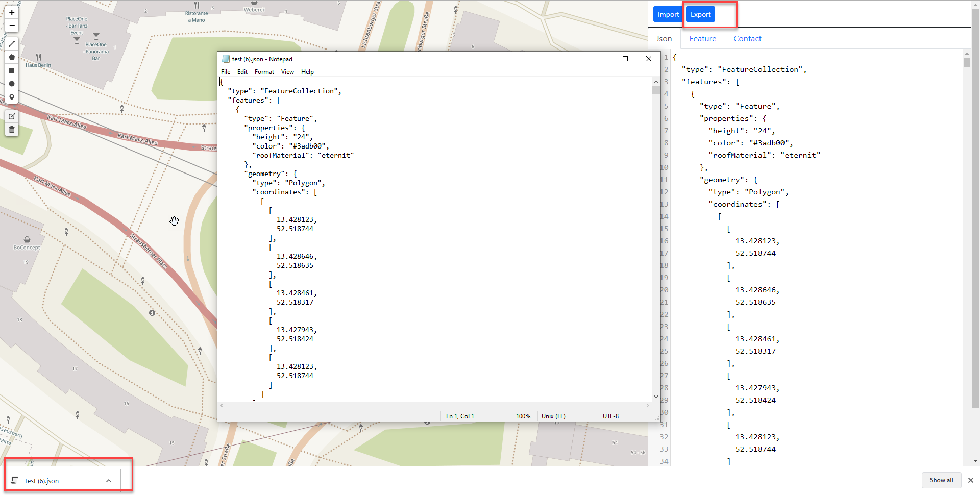This screenshot has width=980, height=495.
Task: Click the UTF-8 status bar entry
Action: coord(610,416)
